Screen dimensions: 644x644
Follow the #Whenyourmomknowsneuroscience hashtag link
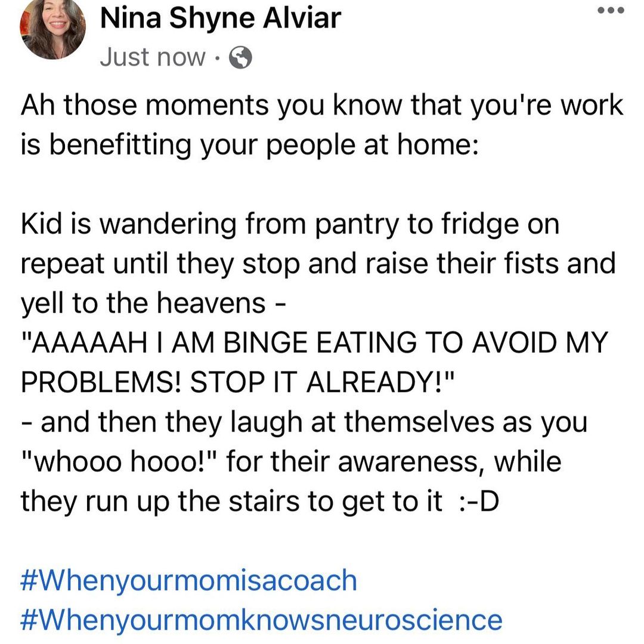point(261,619)
